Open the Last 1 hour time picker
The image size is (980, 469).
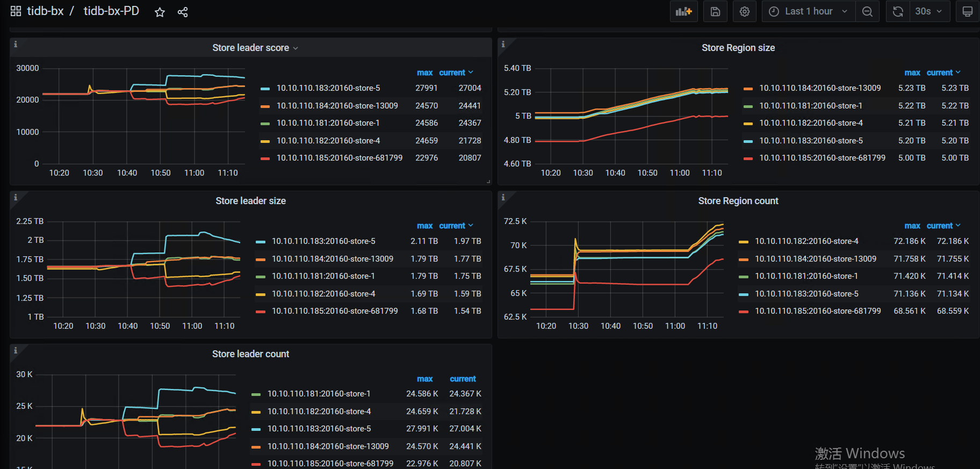pyautogui.click(x=808, y=11)
